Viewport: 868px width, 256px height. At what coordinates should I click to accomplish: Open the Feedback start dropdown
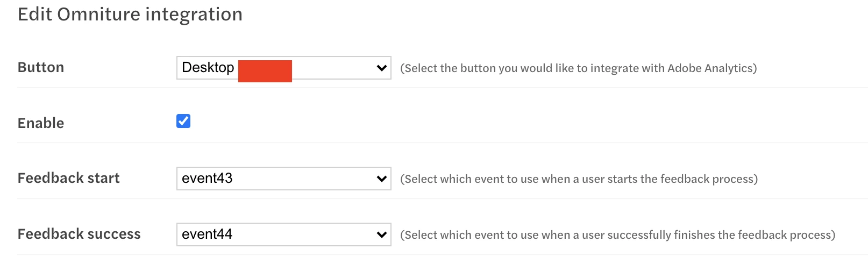point(283,179)
